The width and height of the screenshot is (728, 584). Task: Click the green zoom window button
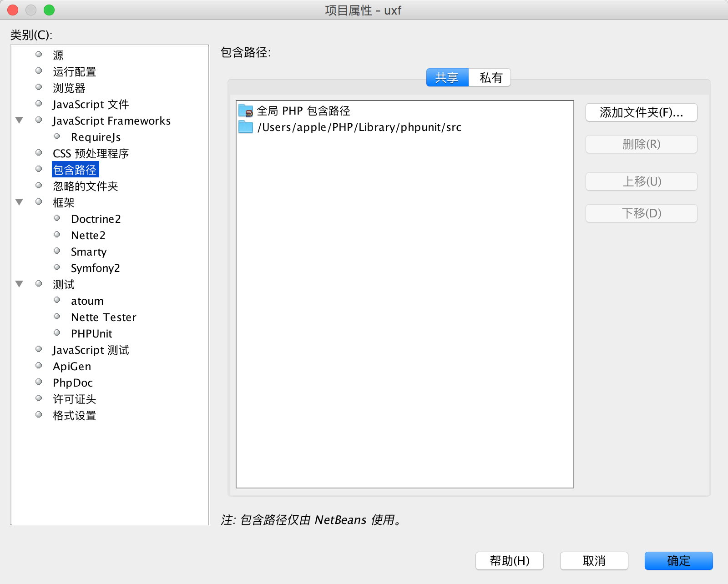point(49,10)
